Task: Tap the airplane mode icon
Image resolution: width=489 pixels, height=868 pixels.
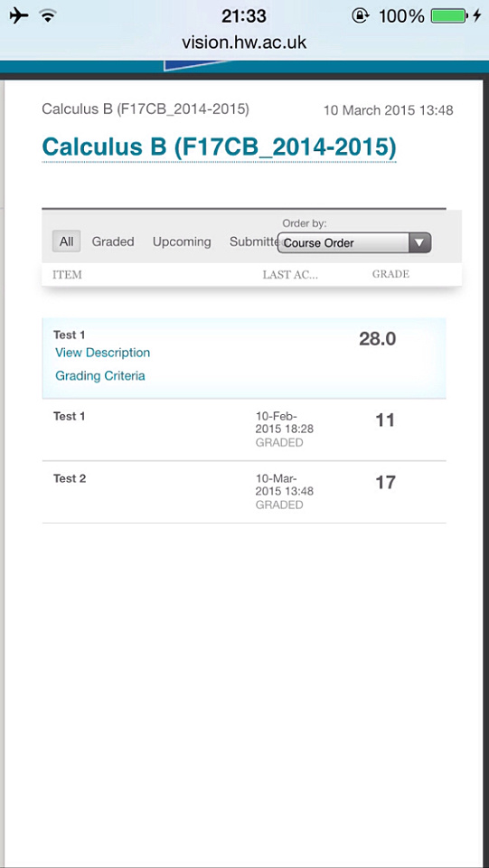Action: pos(19,16)
